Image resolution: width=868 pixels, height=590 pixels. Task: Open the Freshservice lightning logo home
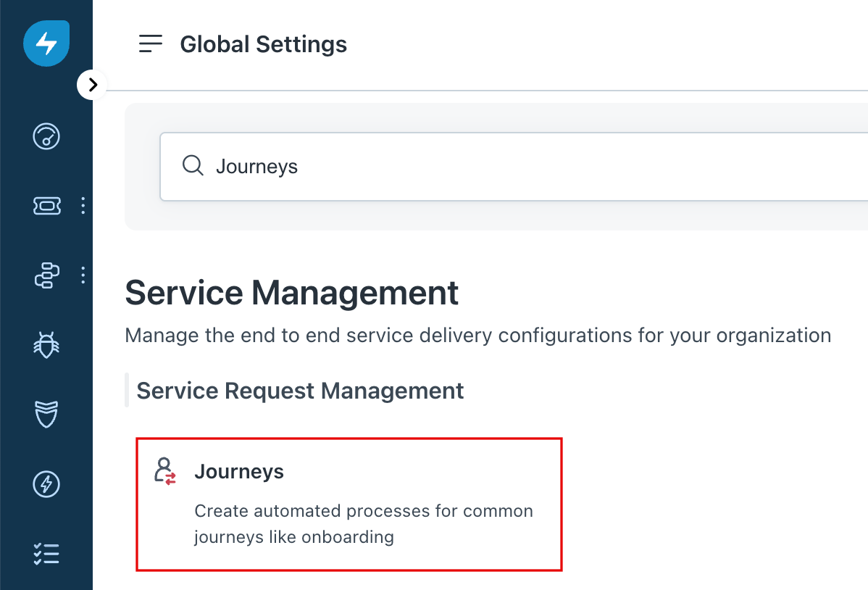tap(46, 43)
